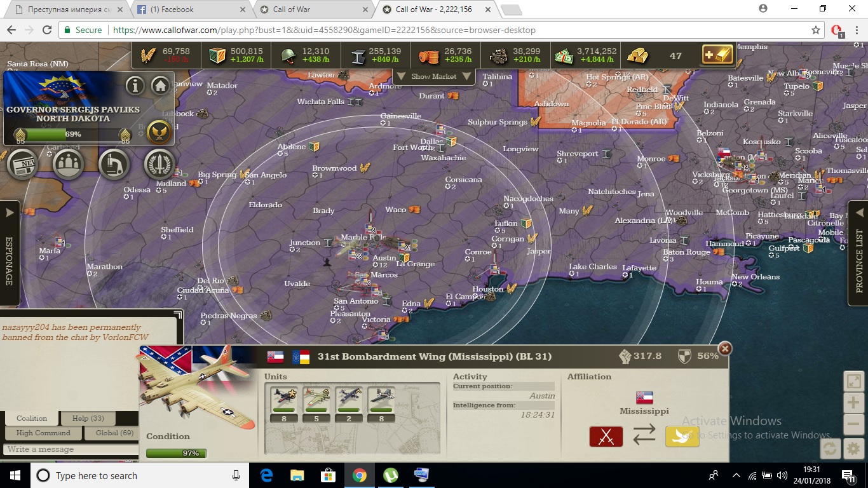Click the manpower resource 12,310 counter
The image size is (868, 488).
click(x=306, y=55)
